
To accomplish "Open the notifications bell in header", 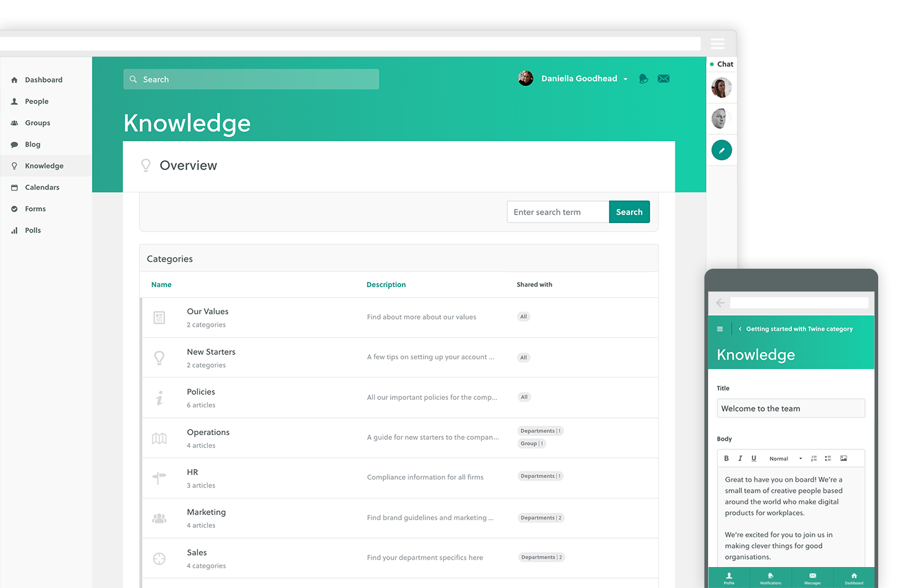I will coord(643,79).
